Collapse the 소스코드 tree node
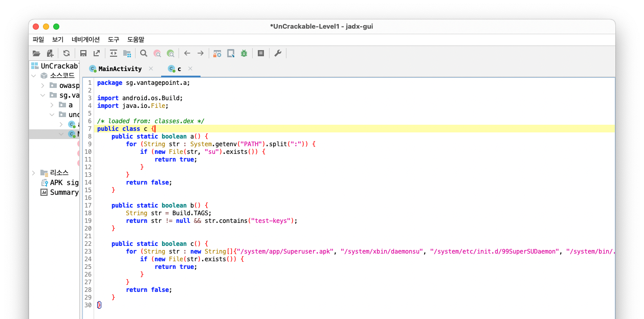 [34, 76]
